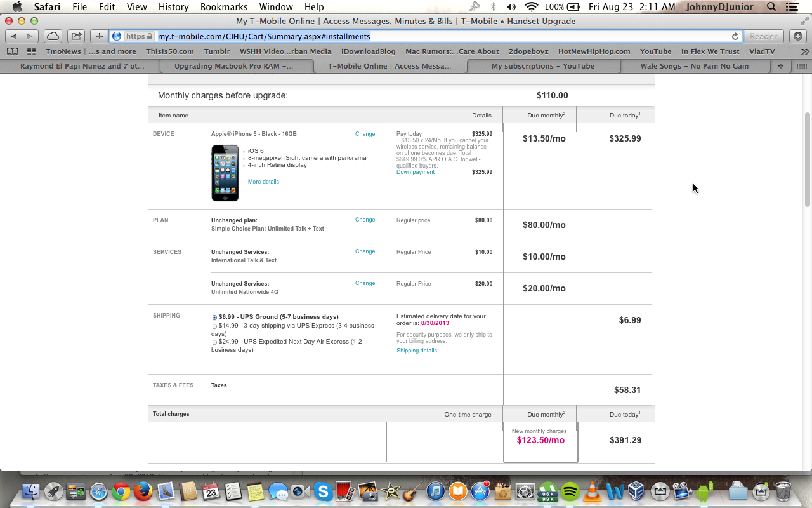Click the iPhone 5 product thumbnail

(x=225, y=173)
